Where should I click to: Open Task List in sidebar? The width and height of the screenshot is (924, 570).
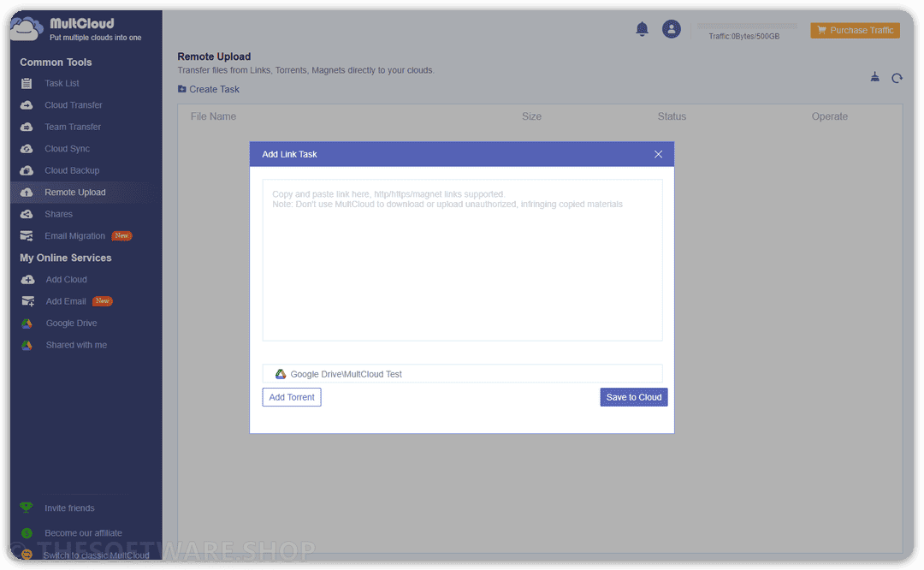(62, 83)
